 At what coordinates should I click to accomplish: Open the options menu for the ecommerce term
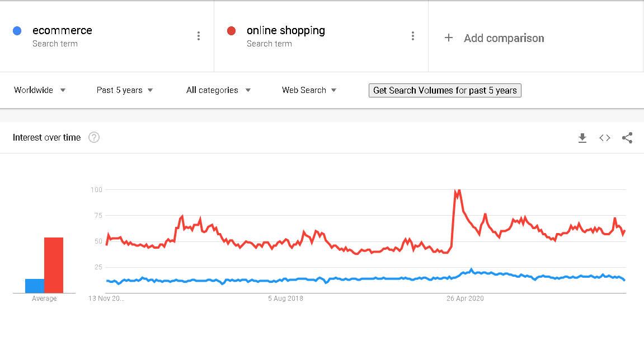(199, 35)
